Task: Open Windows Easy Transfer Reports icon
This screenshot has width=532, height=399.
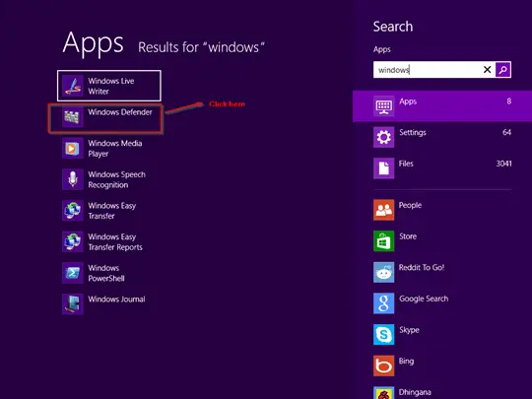Action: (x=73, y=242)
